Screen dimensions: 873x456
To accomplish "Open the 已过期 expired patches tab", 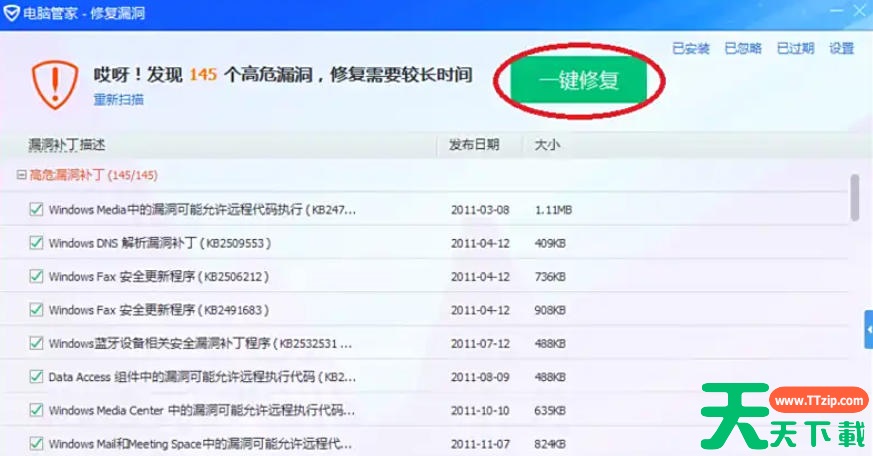I will click(x=795, y=48).
